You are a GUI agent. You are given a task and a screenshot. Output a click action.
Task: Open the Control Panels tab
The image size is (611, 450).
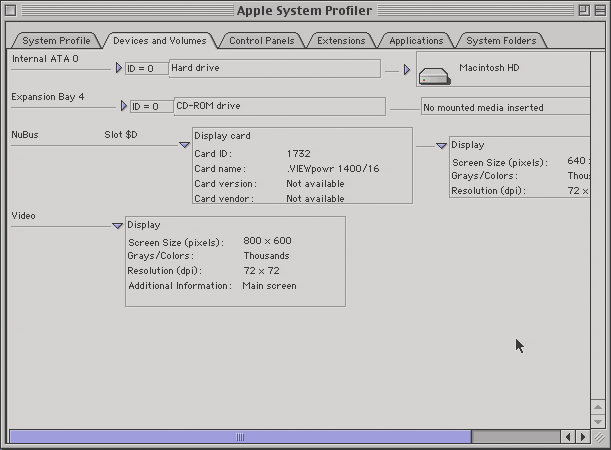261,41
